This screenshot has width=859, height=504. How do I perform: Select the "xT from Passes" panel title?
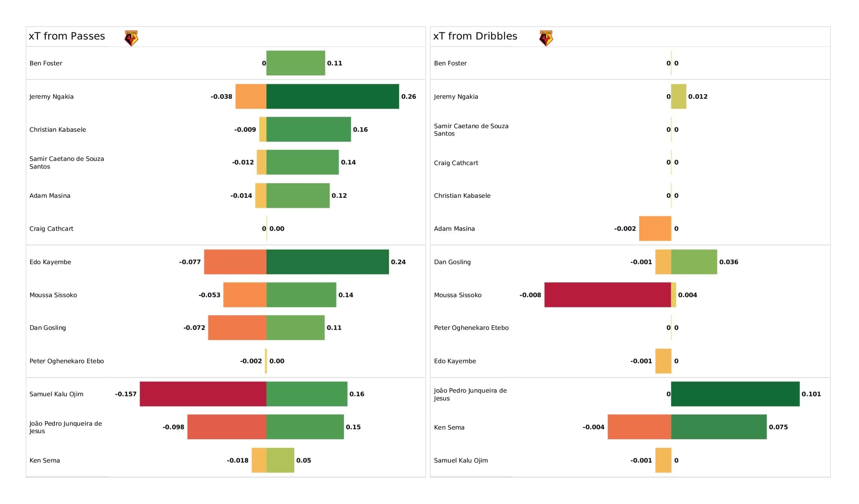coord(67,36)
